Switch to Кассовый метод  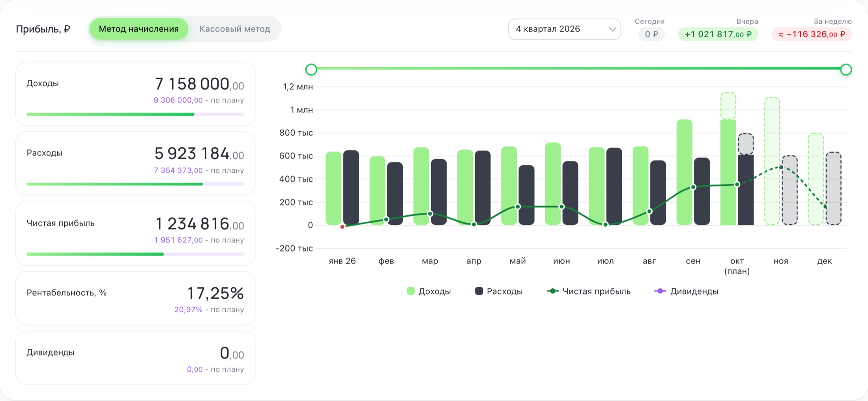(x=235, y=29)
